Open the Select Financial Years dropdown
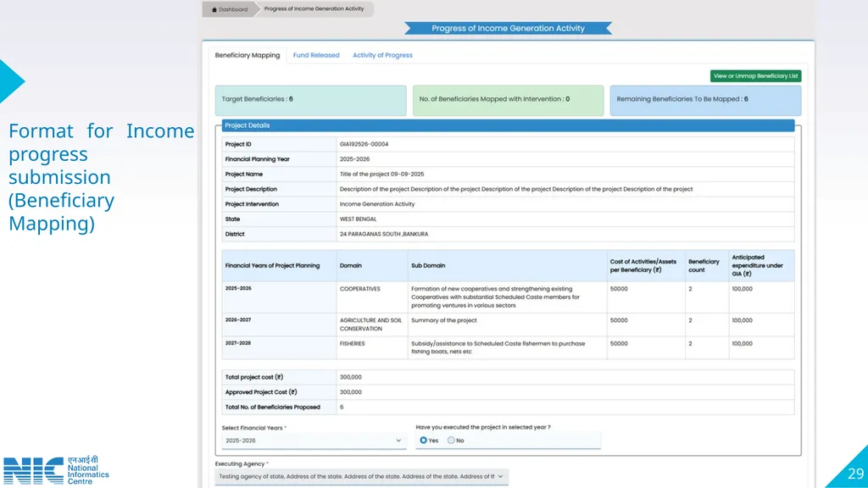This screenshot has height=488, width=868. click(x=314, y=441)
